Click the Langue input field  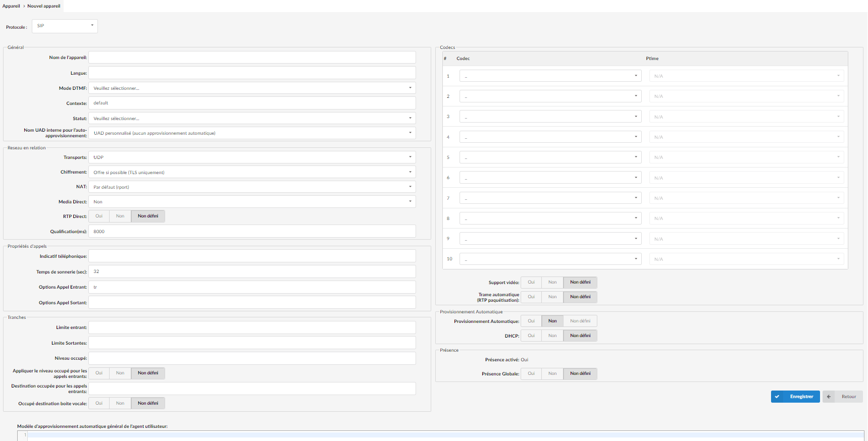[252, 73]
